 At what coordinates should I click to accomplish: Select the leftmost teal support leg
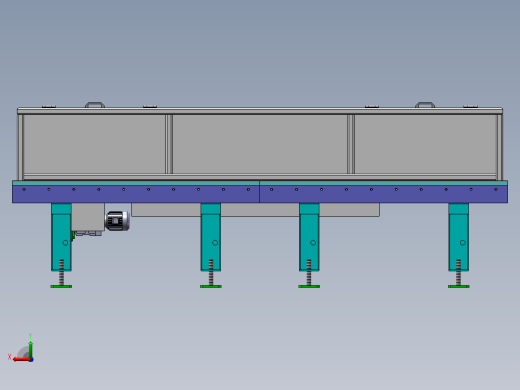[61, 237]
